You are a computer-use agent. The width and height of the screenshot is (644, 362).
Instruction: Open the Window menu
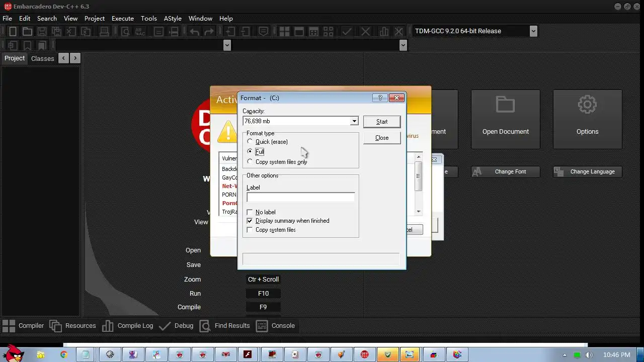point(200,19)
